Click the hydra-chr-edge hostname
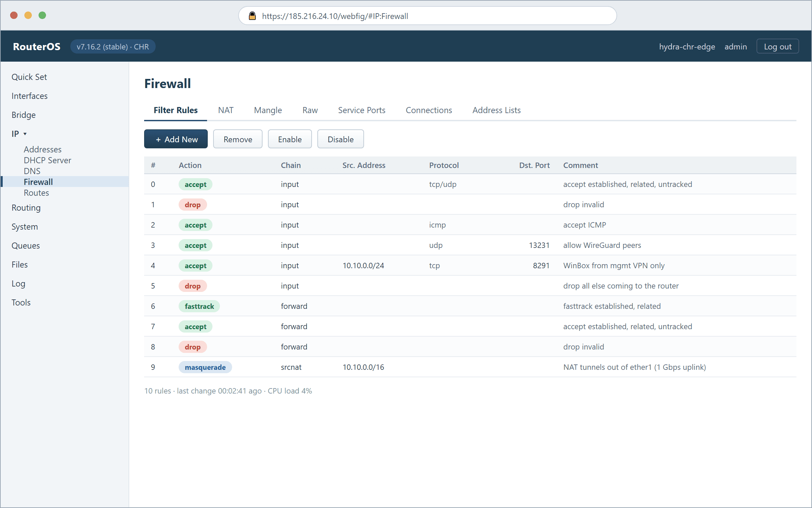The image size is (812, 508). 687,46
